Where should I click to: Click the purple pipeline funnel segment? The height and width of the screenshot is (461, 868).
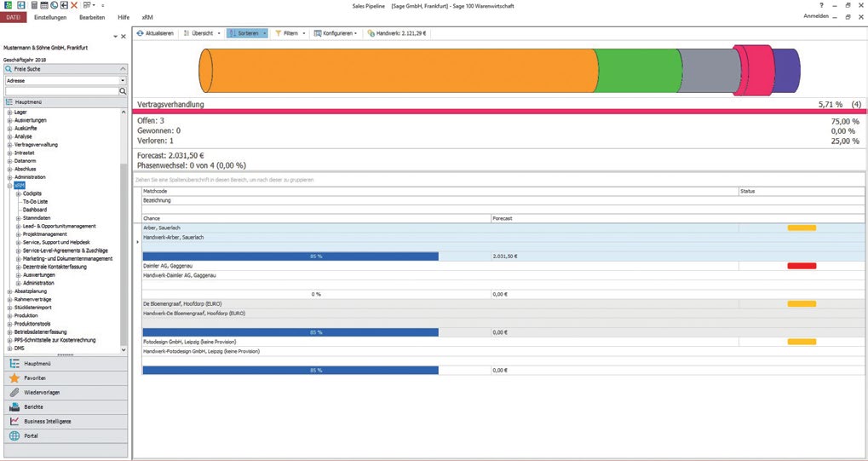[x=787, y=71]
